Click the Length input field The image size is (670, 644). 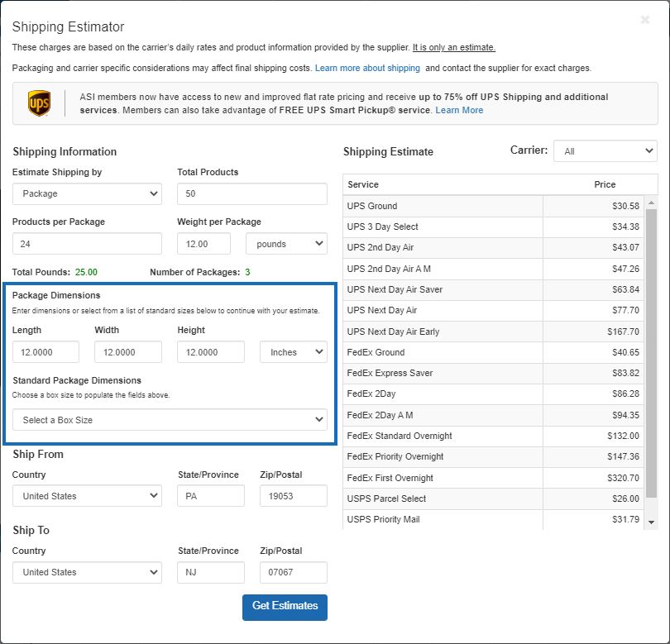(x=45, y=352)
